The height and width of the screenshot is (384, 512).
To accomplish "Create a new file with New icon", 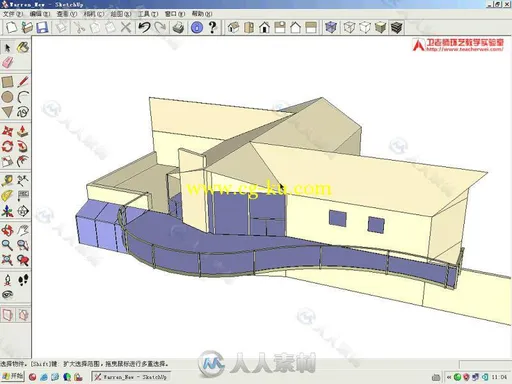I will point(11,27).
